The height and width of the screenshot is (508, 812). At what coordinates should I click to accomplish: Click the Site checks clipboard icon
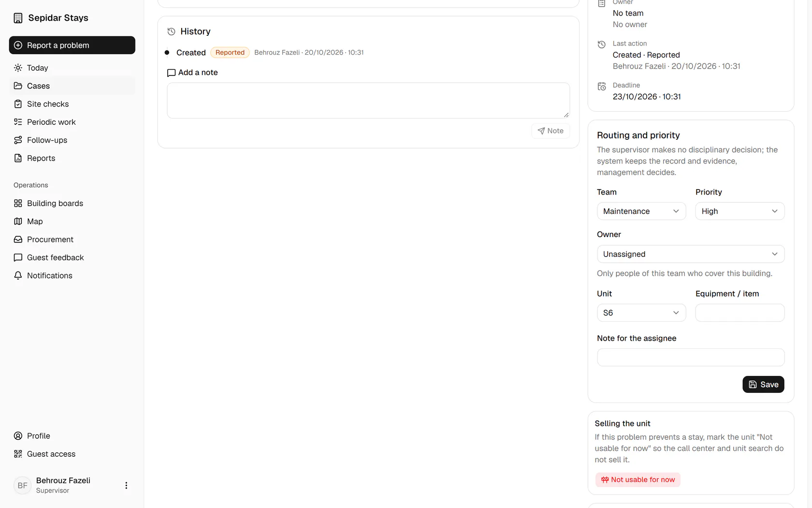(18, 104)
